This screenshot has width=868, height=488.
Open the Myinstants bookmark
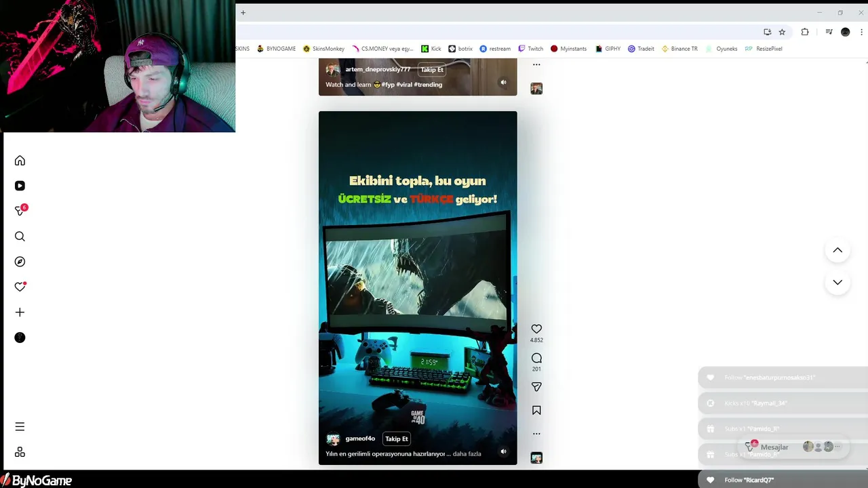(x=568, y=49)
